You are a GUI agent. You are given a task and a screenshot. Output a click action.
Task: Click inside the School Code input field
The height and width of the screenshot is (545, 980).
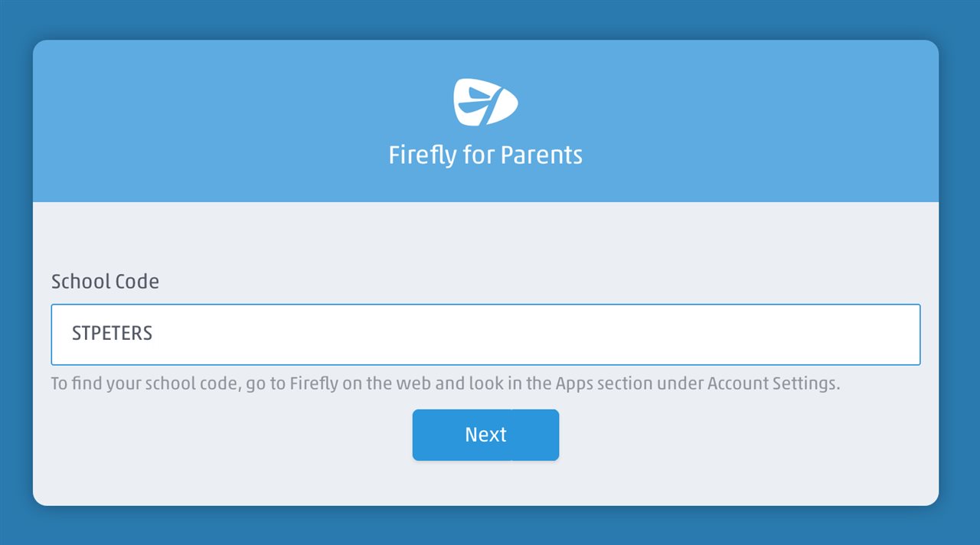click(x=485, y=335)
